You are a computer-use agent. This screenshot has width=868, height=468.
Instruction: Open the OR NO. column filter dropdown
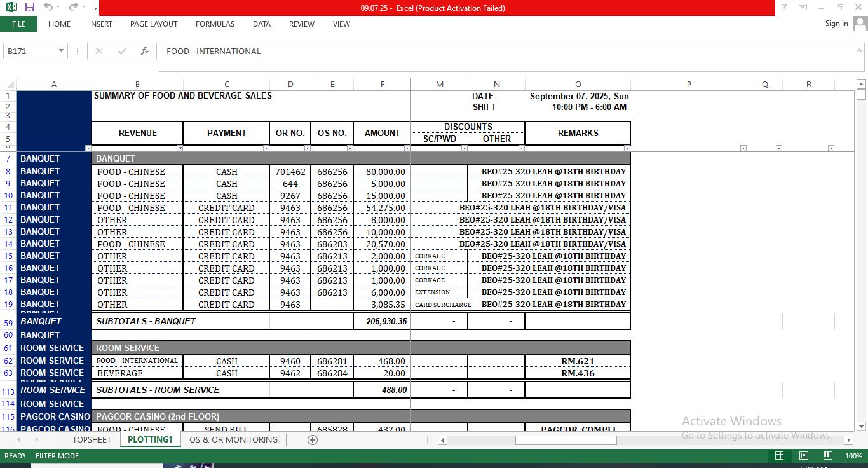pyautogui.click(x=308, y=148)
